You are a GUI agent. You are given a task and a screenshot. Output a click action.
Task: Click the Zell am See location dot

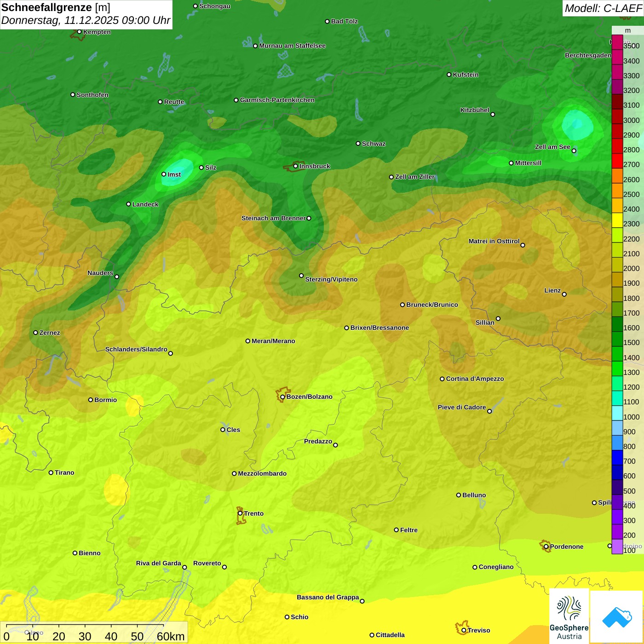pos(574,150)
